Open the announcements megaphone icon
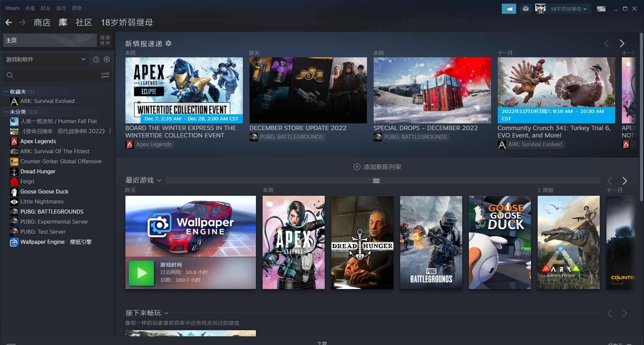The height and width of the screenshot is (345, 644). 509,9
